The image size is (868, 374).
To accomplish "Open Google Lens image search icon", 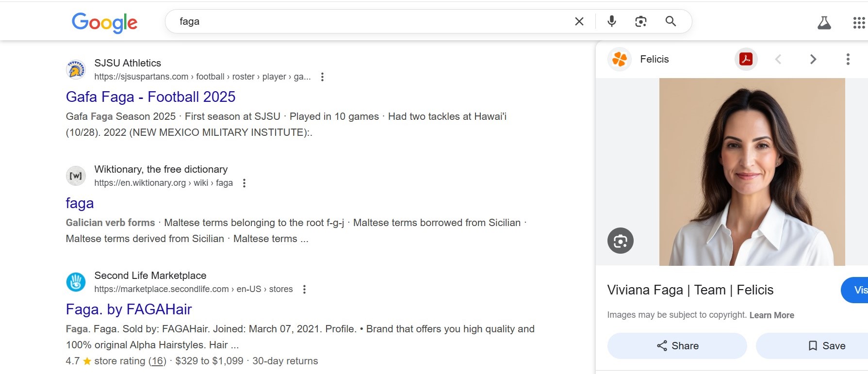I will (x=641, y=21).
